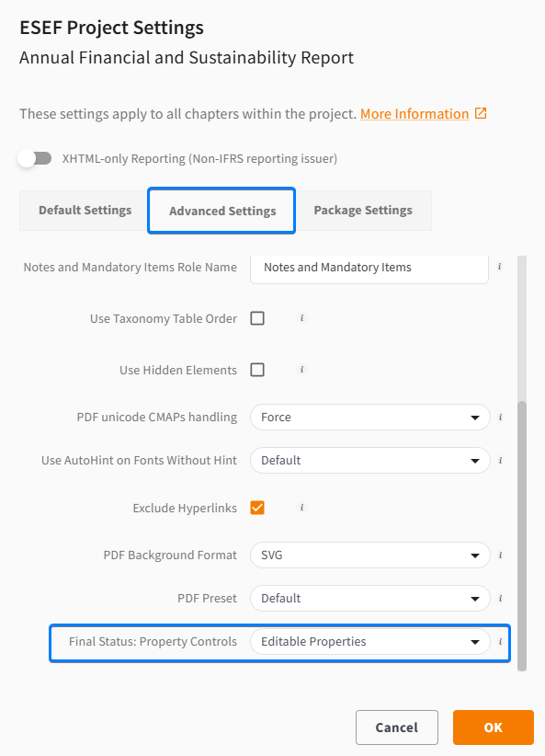The width and height of the screenshot is (545, 756).
Task: Switch to the Default Settings tab
Action: (x=85, y=211)
